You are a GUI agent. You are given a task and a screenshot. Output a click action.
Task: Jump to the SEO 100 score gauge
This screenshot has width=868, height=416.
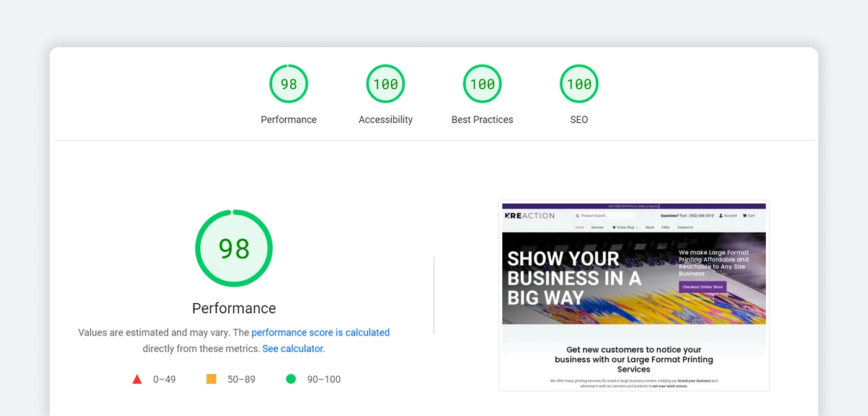click(579, 84)
